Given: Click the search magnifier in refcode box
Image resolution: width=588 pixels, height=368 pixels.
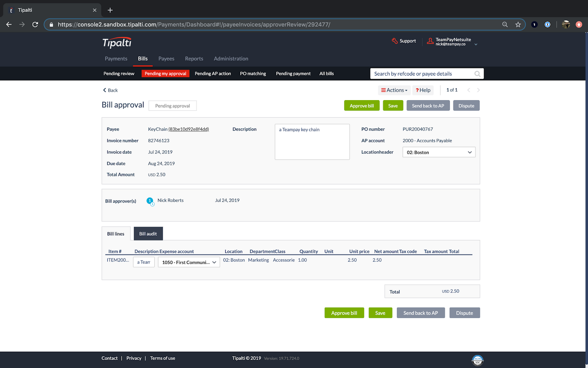Looking at the screenshot, I should tap(477, 74).
